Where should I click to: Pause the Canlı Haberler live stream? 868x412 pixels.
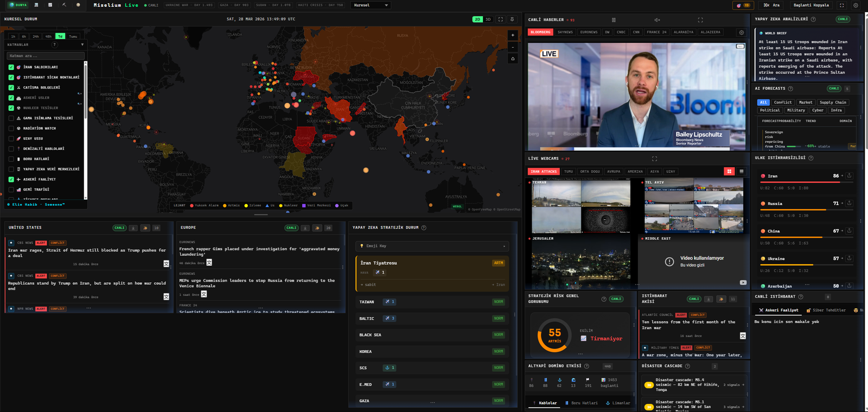click(614, 20)
